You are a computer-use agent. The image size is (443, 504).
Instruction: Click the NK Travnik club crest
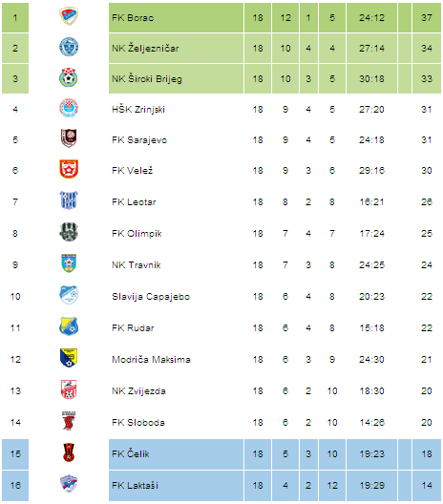click(69, 263)
